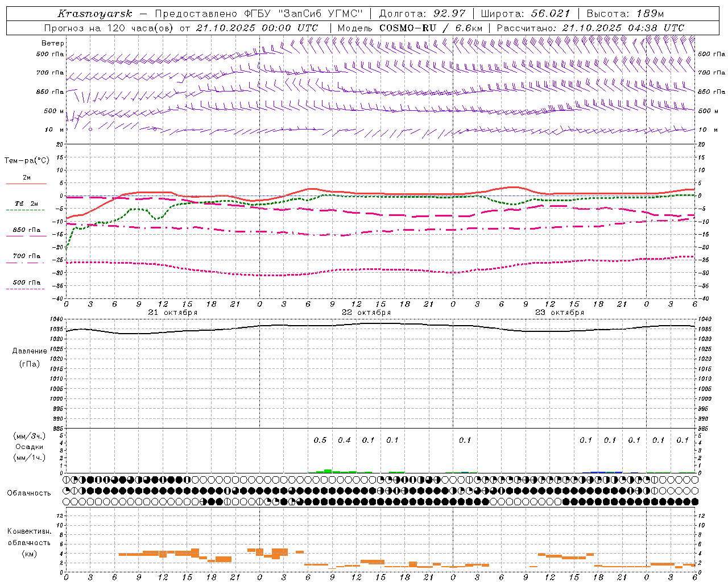
Task: Select the 'Модель COSMO-RU / 6.6км' label
Action: 410,28
